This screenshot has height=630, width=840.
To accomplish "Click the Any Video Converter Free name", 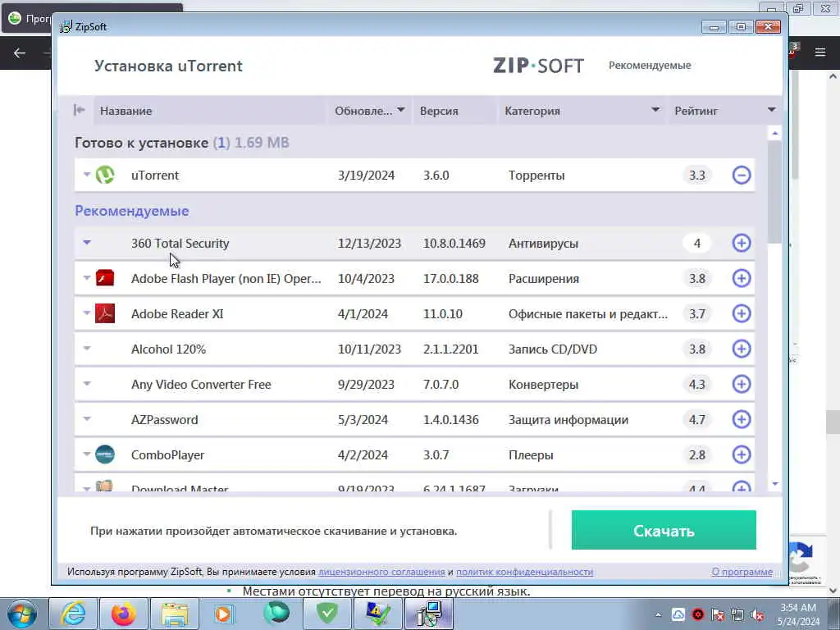I will pyautogui.click(x=201, y=385).
